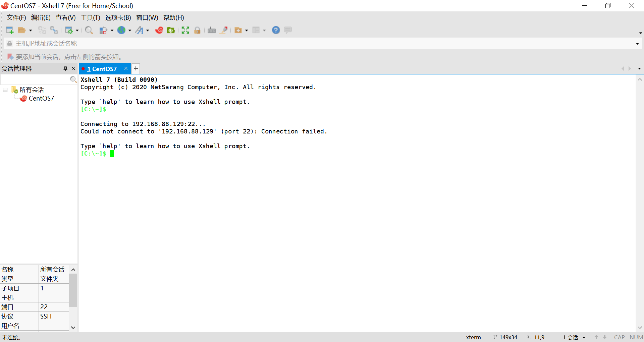Pin the 会话管理器 panel
The height and width of the screenshot is (342, 644).
(65, 68)
